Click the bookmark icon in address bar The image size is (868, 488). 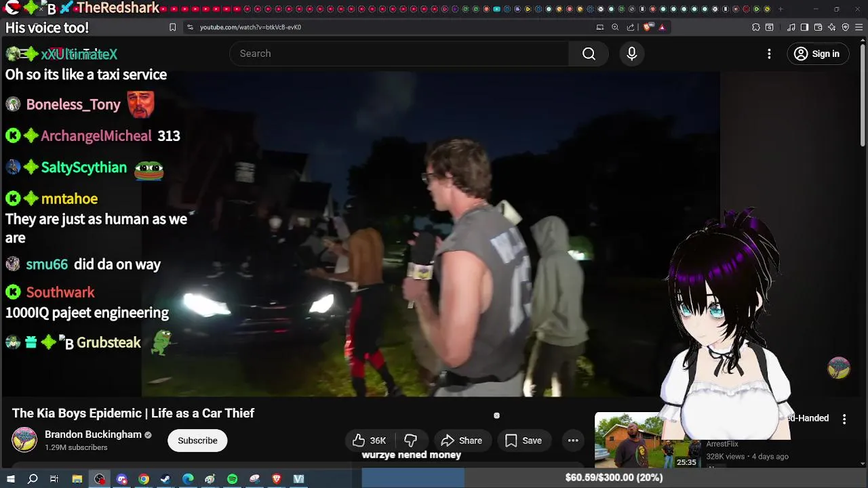(172, 27)
